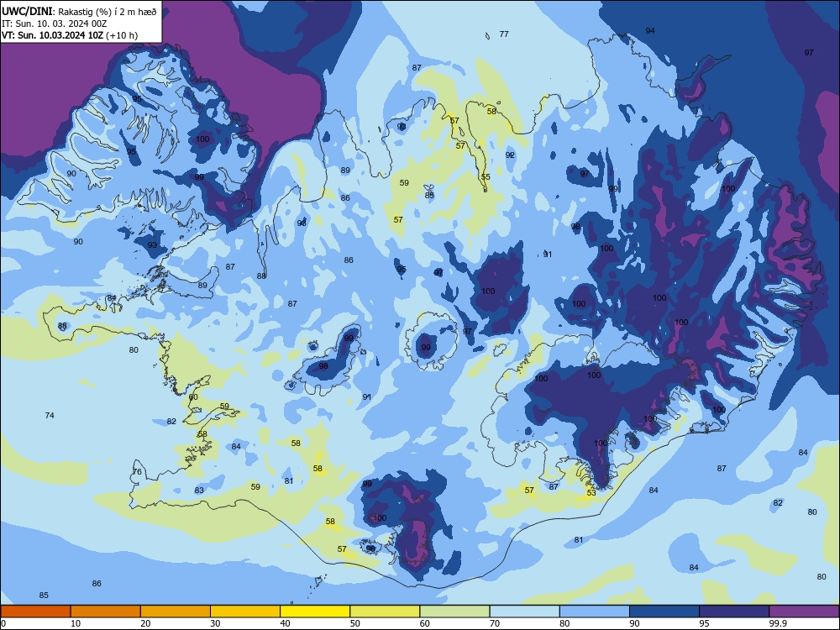This screenshot has width=840, height=630.
Task: Click the map value '83' in the southwest
Action: pos(199,491)
